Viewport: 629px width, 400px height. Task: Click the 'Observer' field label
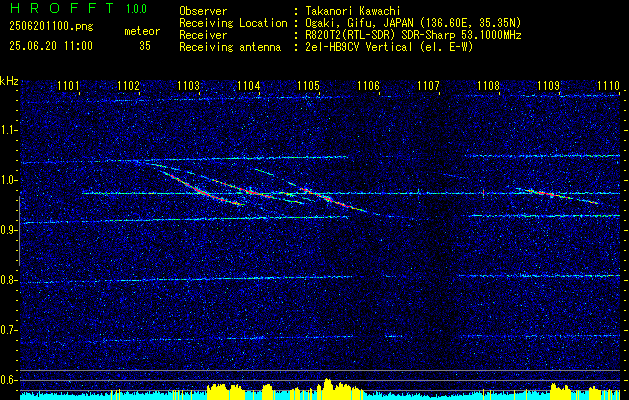(203, 11)
